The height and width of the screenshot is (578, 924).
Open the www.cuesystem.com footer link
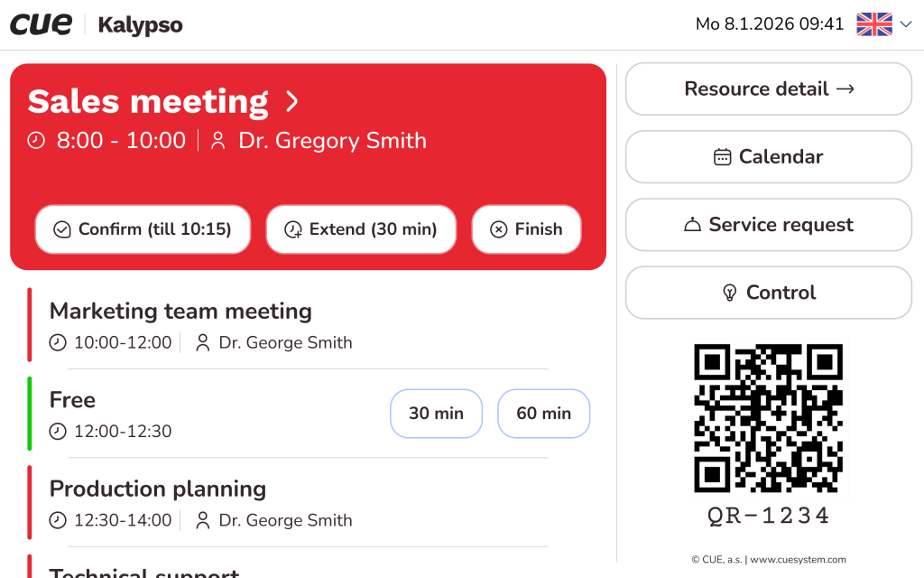click(798, 560)
